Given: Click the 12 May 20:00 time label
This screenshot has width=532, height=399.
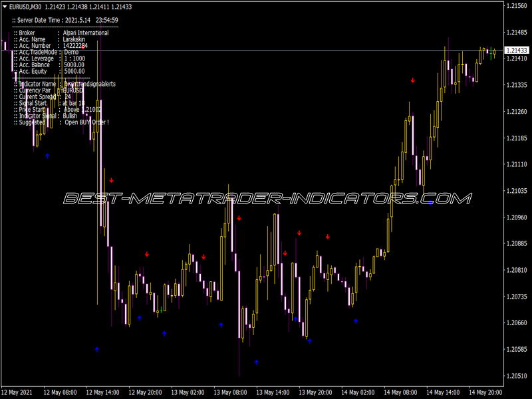Looking at the screenshot, I should click(145, 392).
